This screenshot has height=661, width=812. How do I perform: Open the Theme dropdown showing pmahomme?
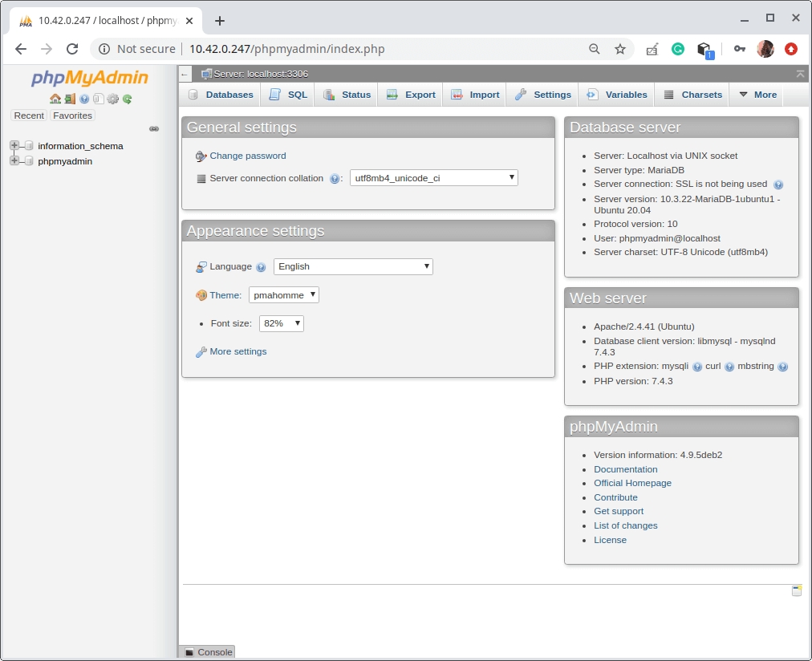click(x=283, y=295)
